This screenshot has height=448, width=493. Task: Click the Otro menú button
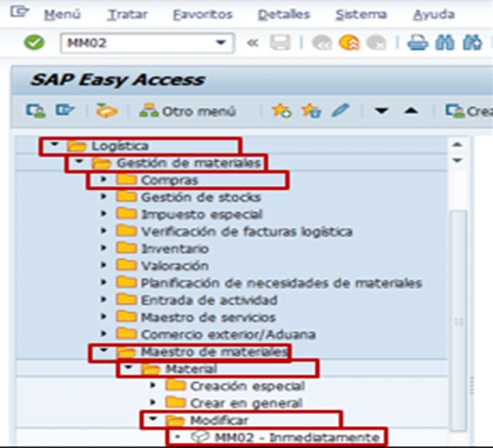click(x=188, y=111)
